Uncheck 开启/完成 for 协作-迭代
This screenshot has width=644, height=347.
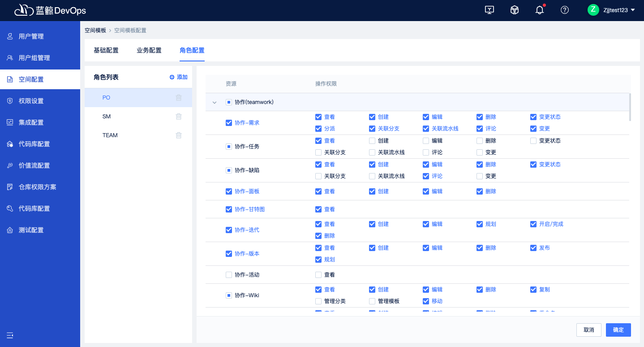coord(533,224)
